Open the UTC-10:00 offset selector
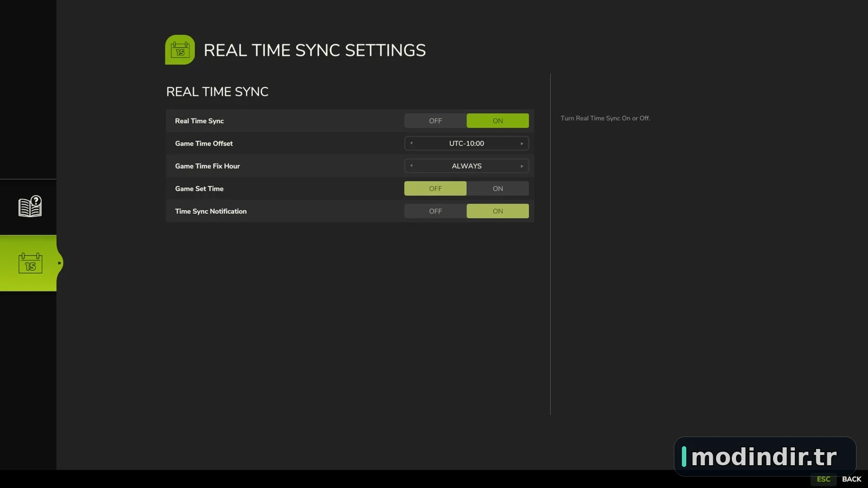The height and width of the screenshot is (488, 868). point(467,144)
